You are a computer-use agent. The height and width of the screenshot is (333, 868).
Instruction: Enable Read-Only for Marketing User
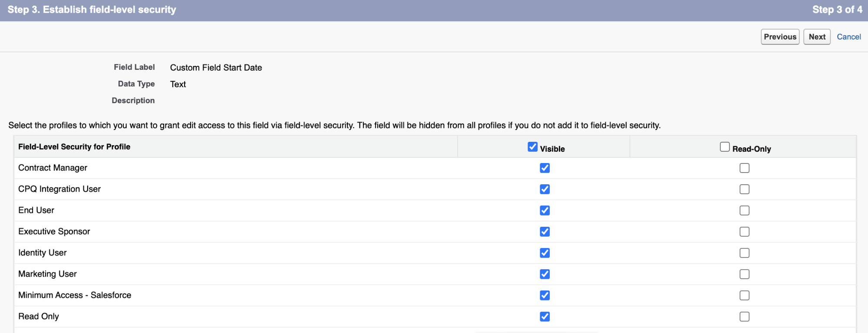click(x=744, y=274)
